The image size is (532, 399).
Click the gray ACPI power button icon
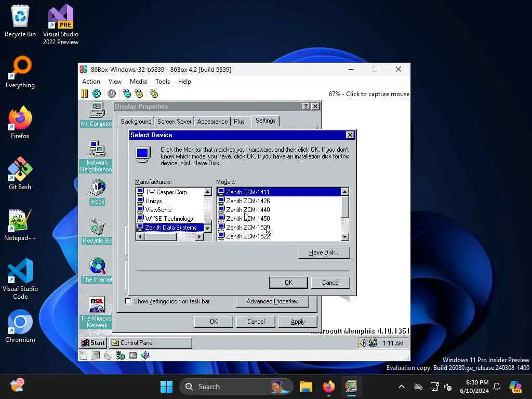click(112, 94)
